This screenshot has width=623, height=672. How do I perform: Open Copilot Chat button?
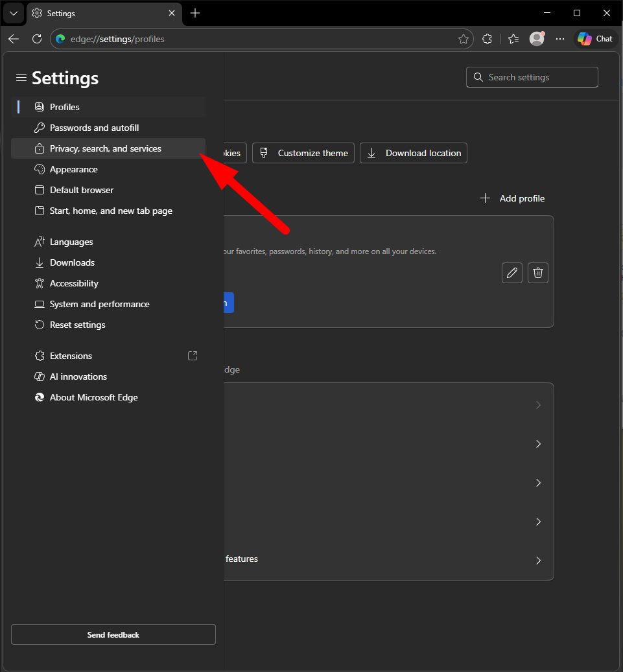(595, 39)
